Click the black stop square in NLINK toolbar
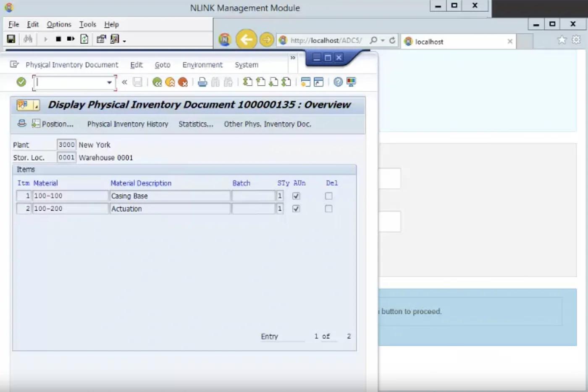Screen dimensions: 588x392 [58, 39]
